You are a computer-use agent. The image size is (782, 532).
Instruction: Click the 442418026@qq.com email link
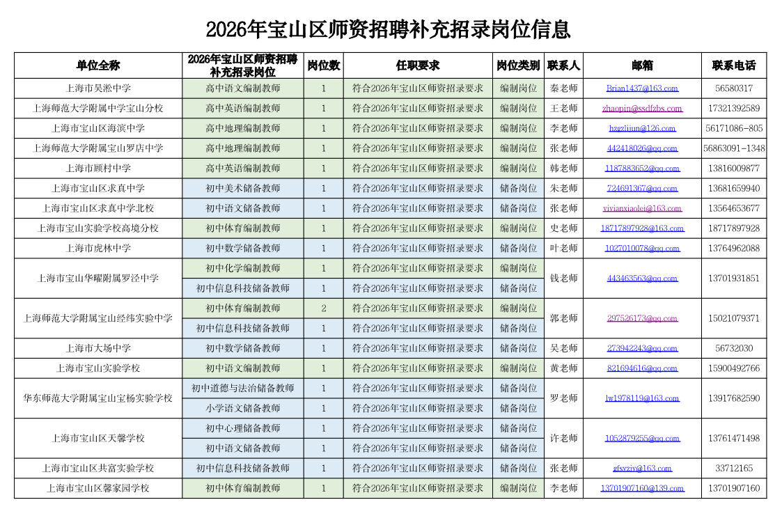click(642, 148)
